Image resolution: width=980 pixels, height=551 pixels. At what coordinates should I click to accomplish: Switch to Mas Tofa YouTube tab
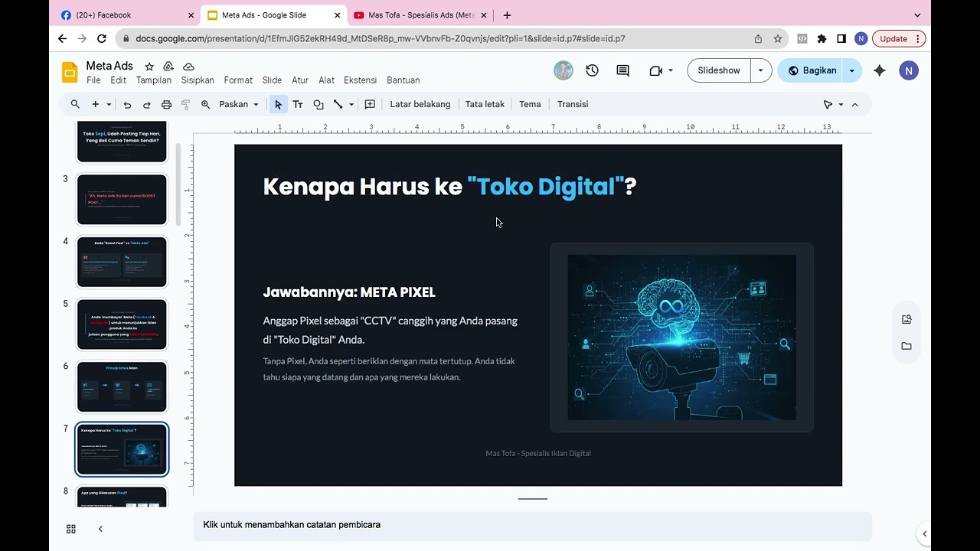[421, 15]
